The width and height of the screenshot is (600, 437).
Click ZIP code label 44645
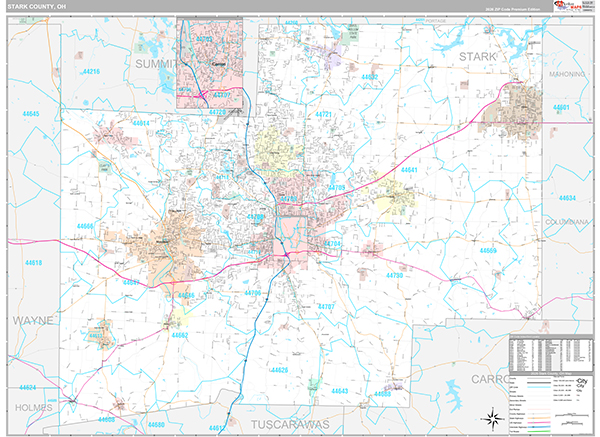[x=31, y=114]
